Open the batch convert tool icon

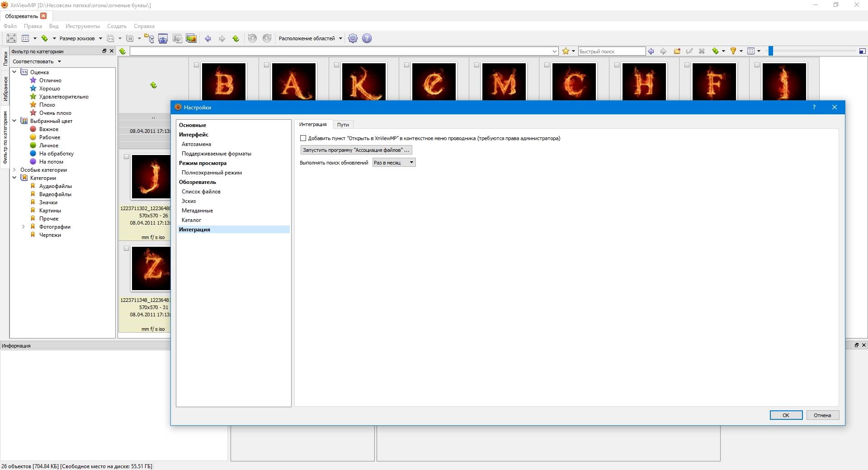coord(177,38)
